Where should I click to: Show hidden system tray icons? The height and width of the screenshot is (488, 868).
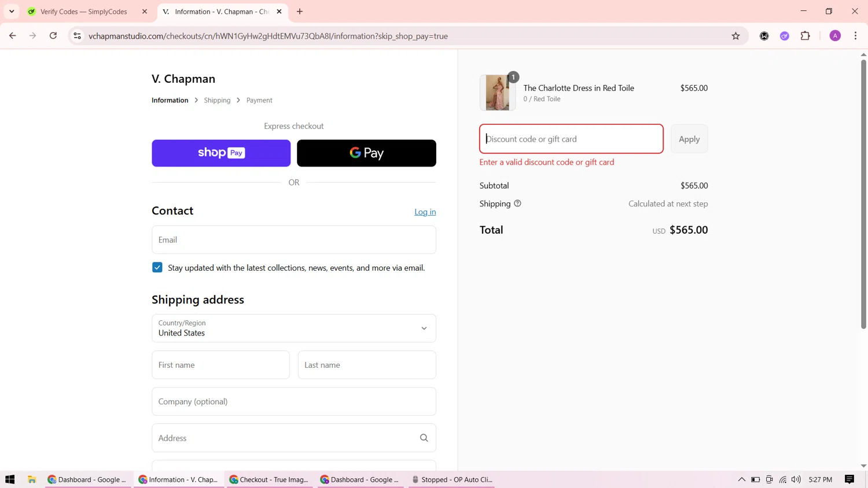(741, 479)
